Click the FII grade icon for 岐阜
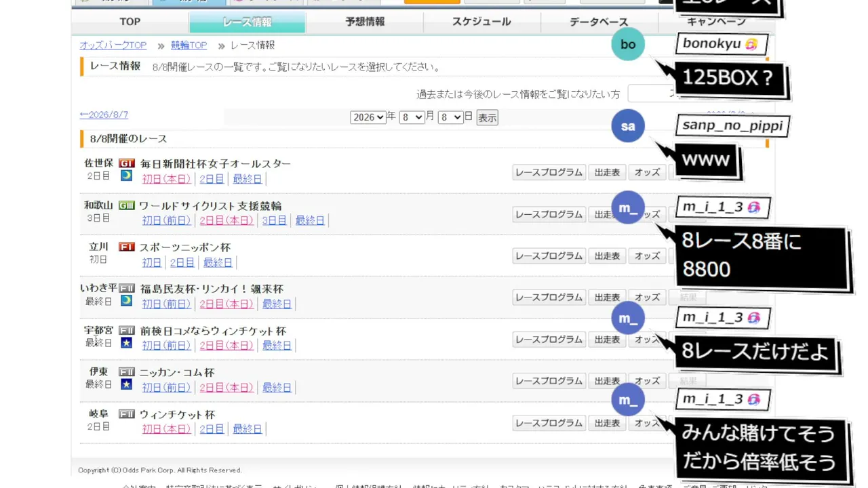The height and width of the screenshot is (488, 868). coord(127,414)
